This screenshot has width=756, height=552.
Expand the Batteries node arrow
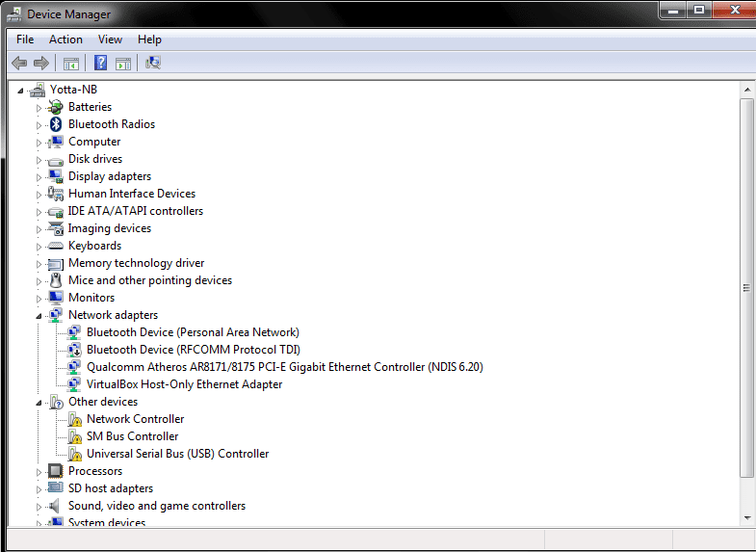39,108
